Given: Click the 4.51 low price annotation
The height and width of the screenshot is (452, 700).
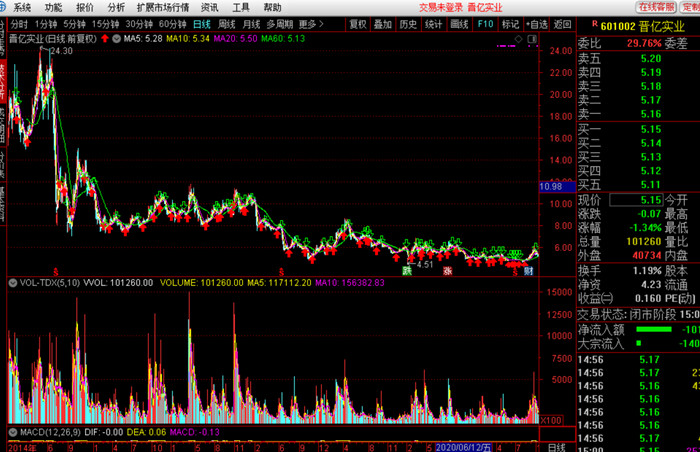Looking at the screenshot, I should tap(425, 264).
